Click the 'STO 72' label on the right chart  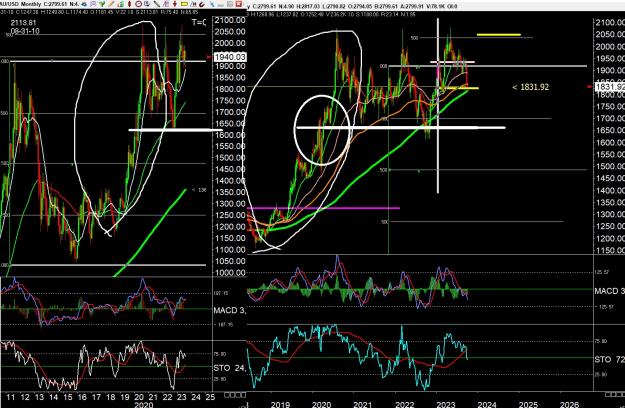(x=609, y=359)
